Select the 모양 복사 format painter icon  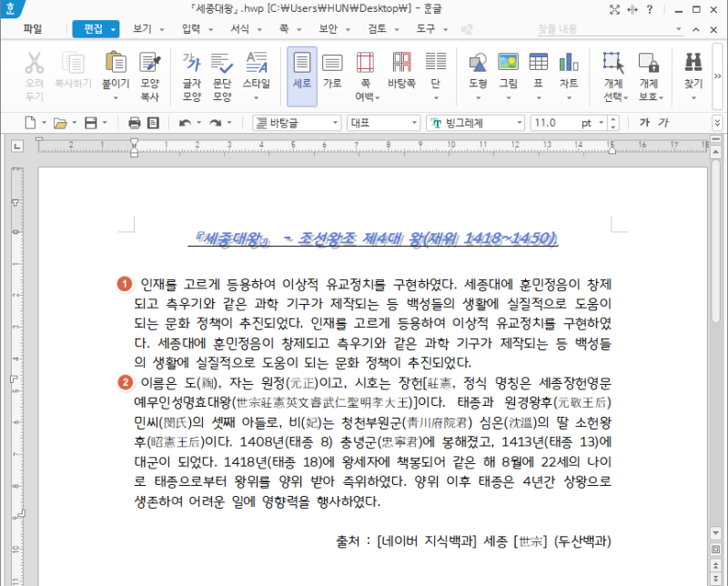[150, 63]
